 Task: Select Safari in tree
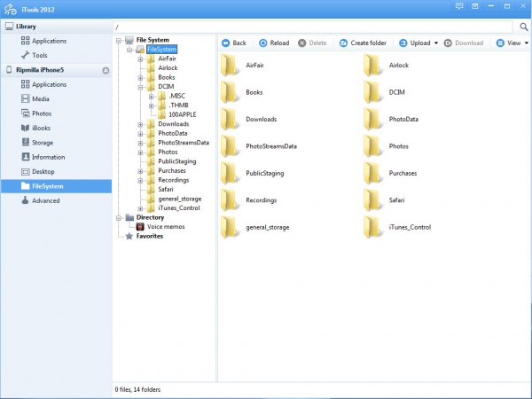[x=166, y=190]
